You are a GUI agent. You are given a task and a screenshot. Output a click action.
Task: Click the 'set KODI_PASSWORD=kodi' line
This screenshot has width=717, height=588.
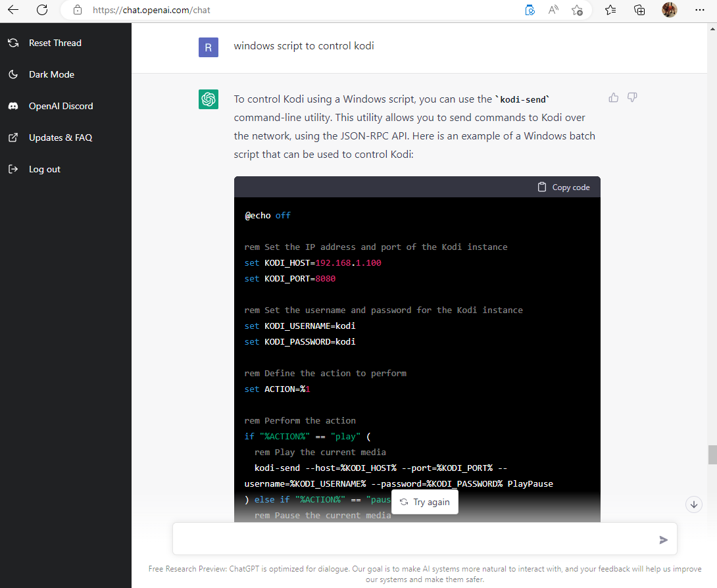300,342
